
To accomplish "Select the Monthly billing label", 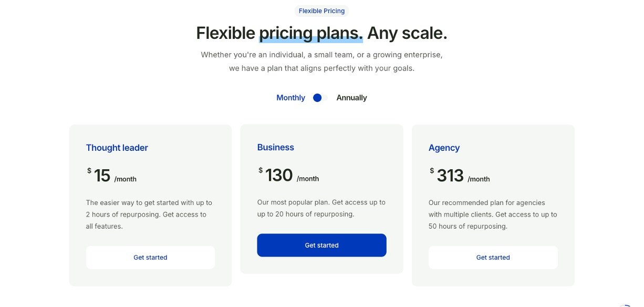I will (290, 98).
